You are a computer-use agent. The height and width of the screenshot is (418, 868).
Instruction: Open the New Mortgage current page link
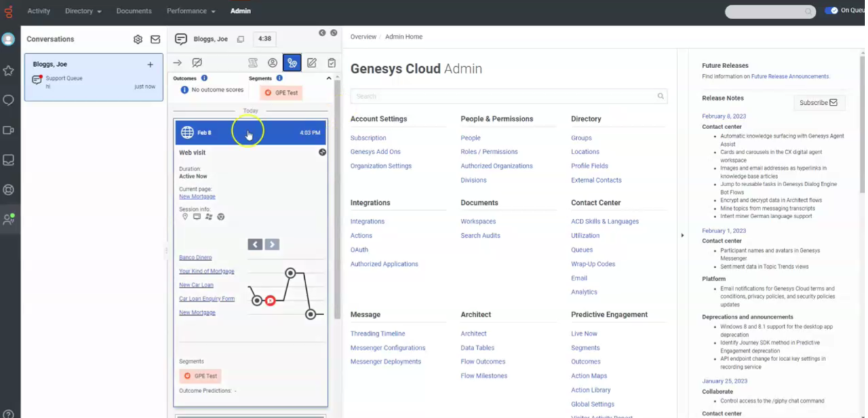tap(197, 196)
